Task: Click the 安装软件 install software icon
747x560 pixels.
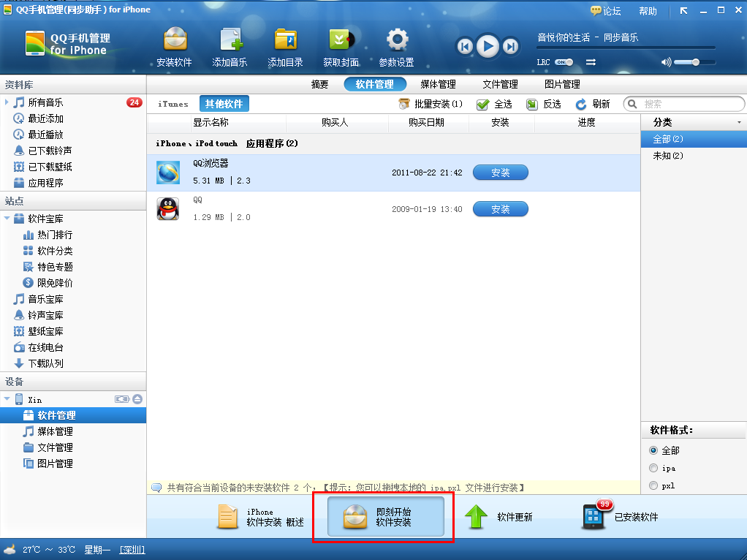Action: (175, 39)
